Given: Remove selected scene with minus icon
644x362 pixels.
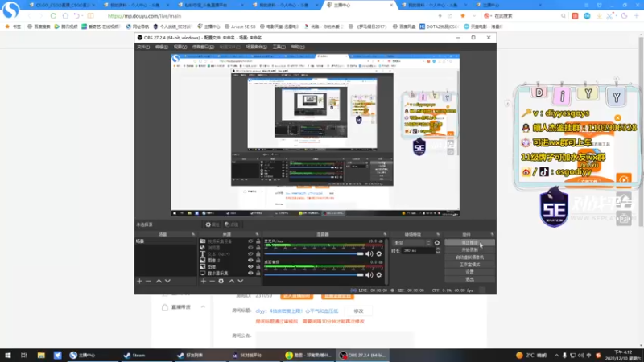Looking at the screenshot, I should (148, 281).
